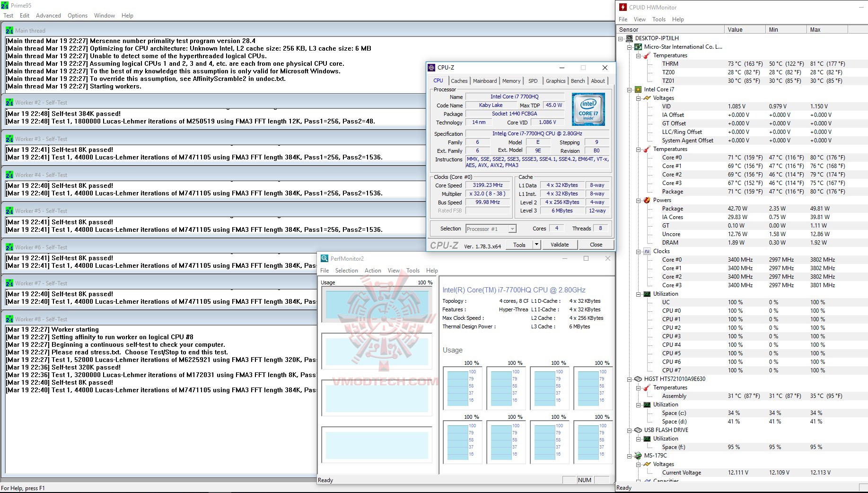Click the Powers sensor icon in HWMonitor
Viewport: 868px width, 493px height.
click(646, 200)
